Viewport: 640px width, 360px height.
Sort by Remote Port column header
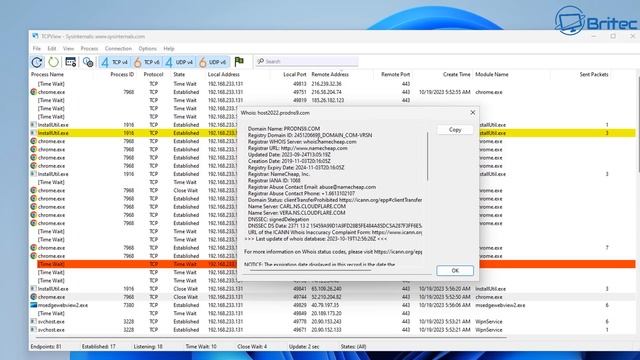click(x=396, y=74)
